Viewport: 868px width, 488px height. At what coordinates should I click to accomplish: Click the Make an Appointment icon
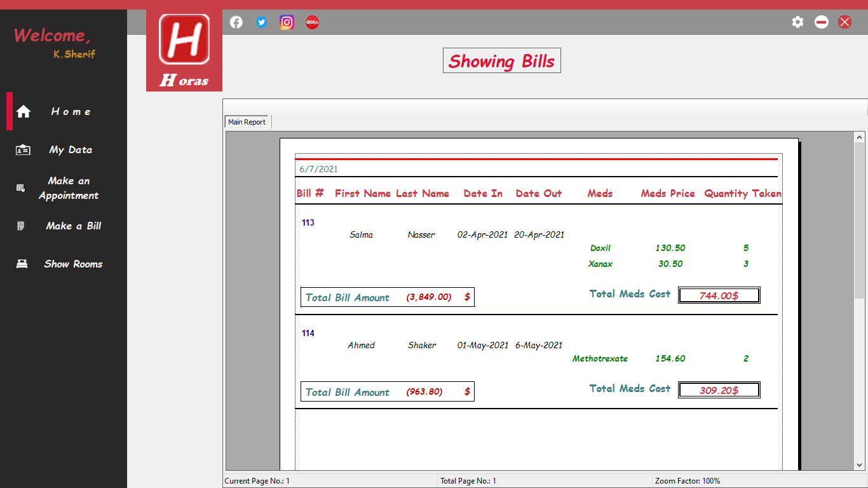click(x=20, y=188)
